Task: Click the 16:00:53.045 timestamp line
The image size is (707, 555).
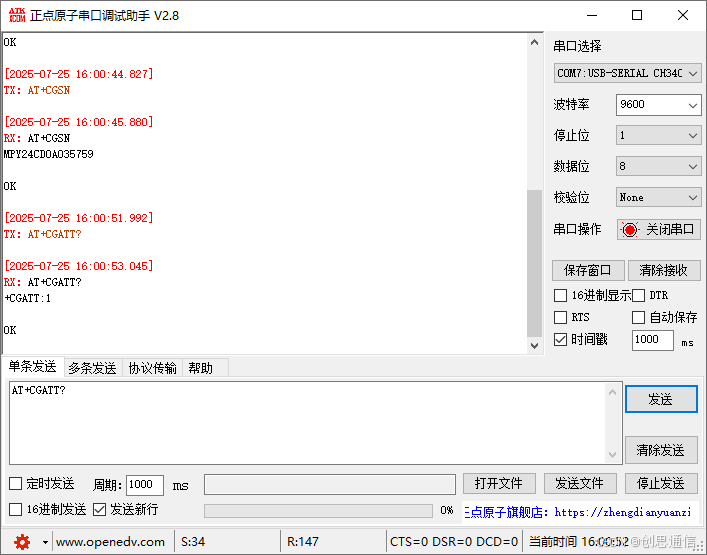Action: point(78,266)
